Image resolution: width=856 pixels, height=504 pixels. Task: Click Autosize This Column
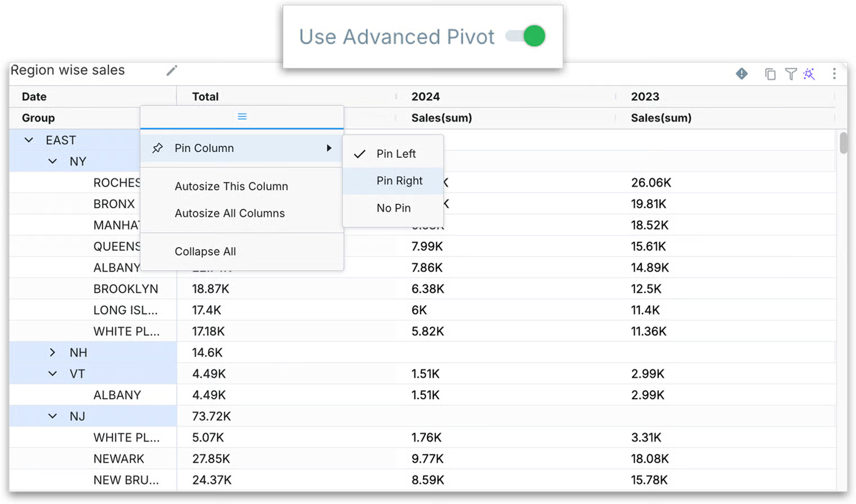click(x=231, y=186)
